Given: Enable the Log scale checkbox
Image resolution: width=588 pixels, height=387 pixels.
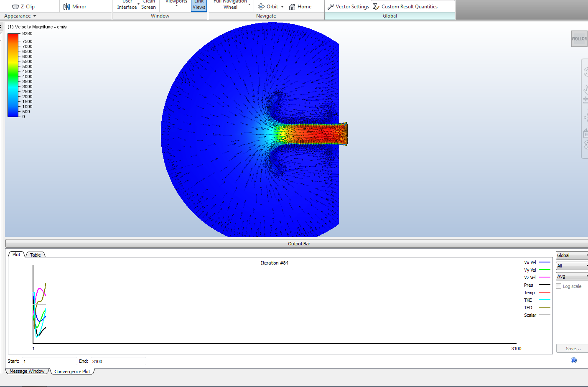Looking at the screenshot, I should pyautogui.click(x=559, y=286).
